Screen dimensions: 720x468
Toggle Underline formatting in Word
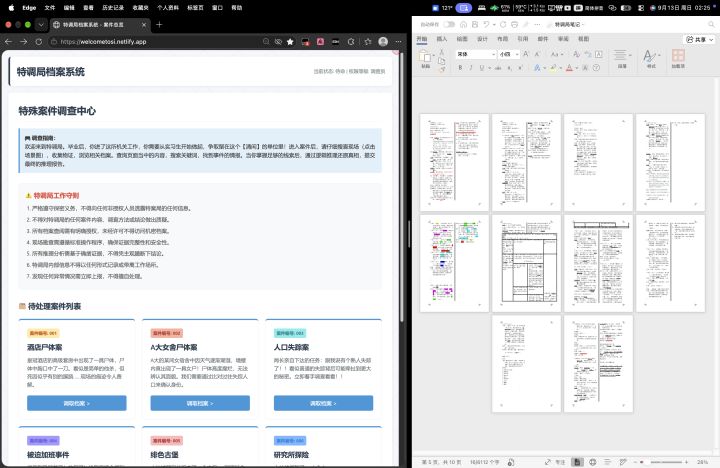[482, 68]
